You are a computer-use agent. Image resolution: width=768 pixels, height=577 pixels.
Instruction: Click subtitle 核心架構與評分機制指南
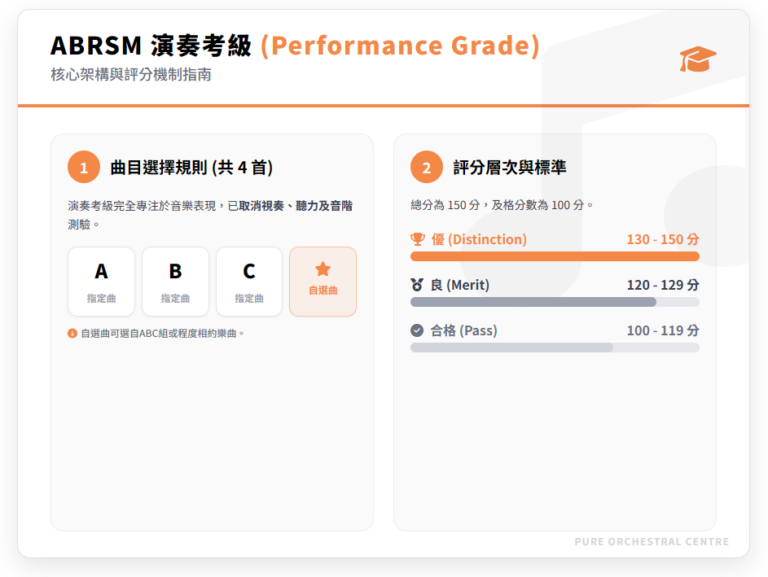coord(131,74)
